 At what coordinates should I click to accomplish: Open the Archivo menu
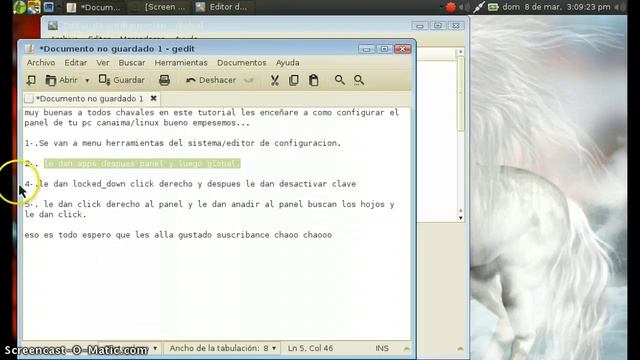pyautogui.click(x=41, y=62)
